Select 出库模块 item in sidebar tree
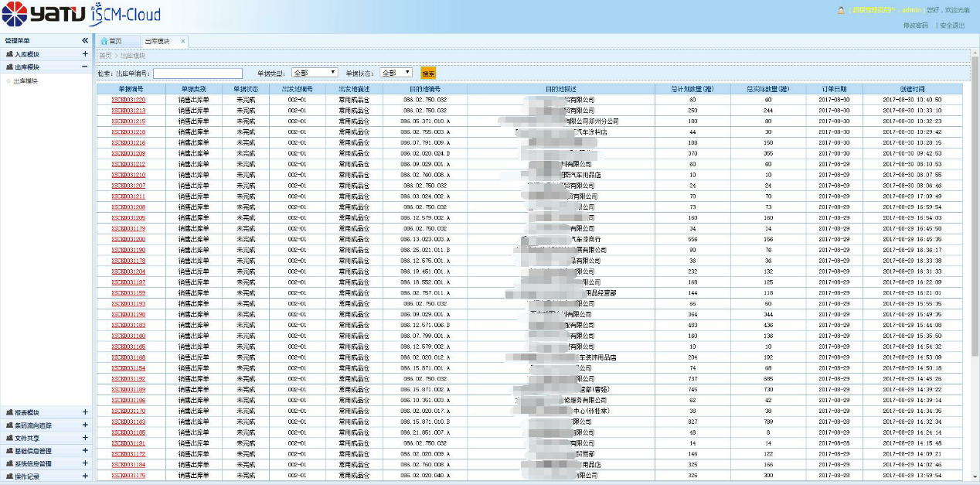The image size is (980, 485). [25, 80]
